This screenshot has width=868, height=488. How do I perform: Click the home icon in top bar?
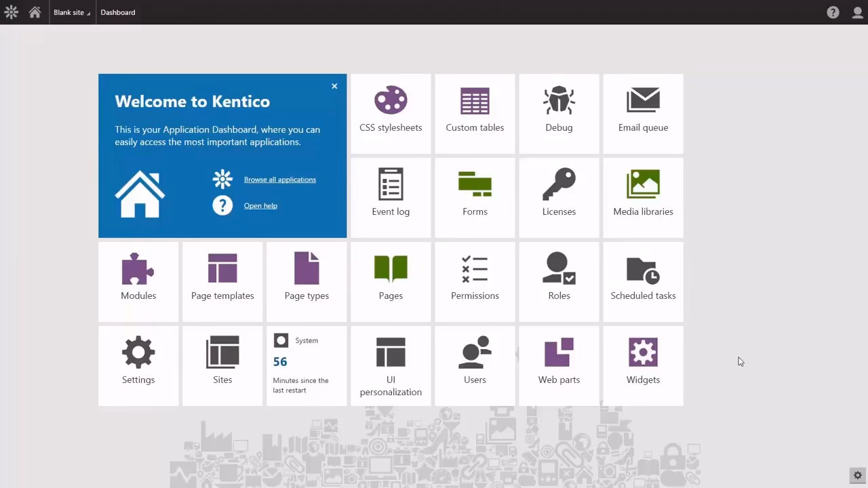pyautogui.click(x=34, y=12)
